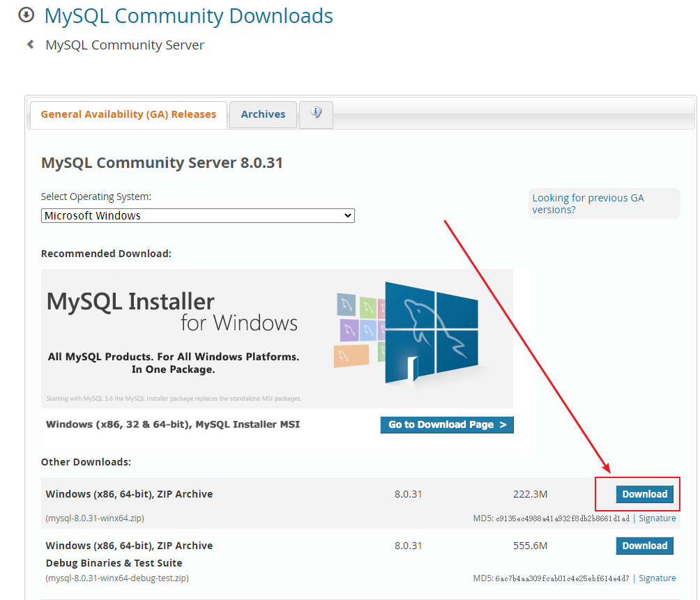This screenshot has height=600, width=700.
Task: Click the 222.3M file size value
Action: click(x=531, y=494)
